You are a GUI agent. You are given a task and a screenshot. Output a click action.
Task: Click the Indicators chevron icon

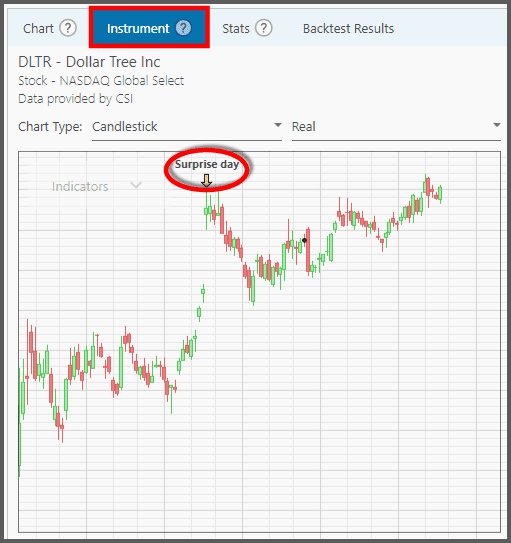tap(136, 185)
